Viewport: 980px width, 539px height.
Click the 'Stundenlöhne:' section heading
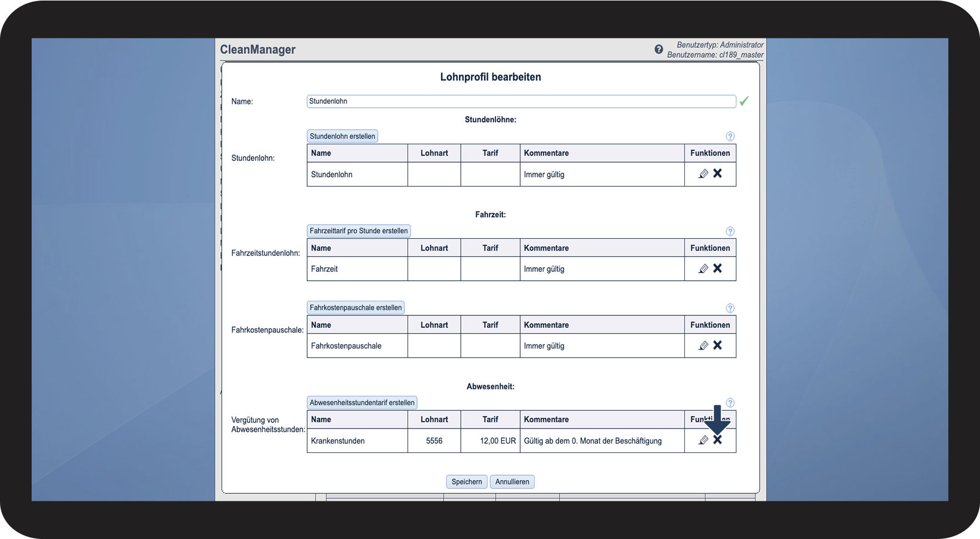tap(491, 119)
